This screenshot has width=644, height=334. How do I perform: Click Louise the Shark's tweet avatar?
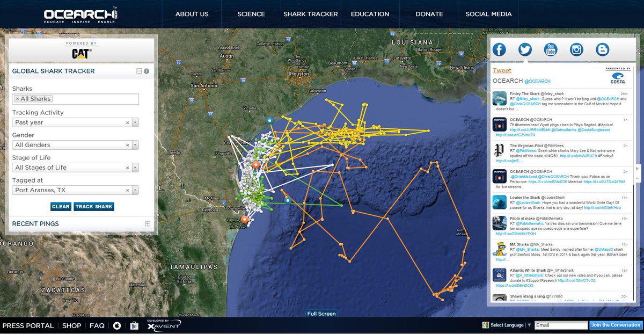(x=499, y=202)
